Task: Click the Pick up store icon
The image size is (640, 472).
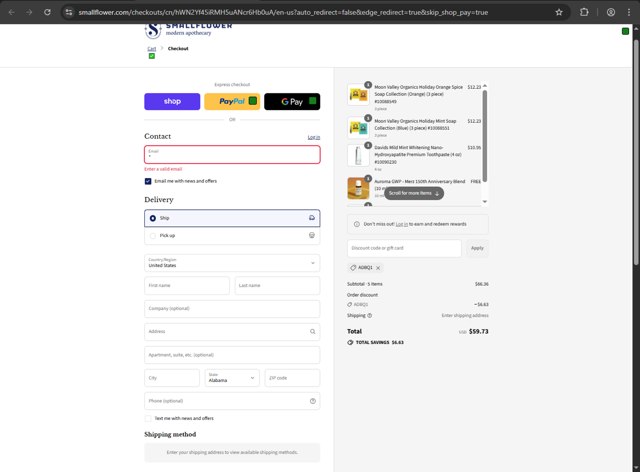Action: pyautogui.click(x=312, y=235)
